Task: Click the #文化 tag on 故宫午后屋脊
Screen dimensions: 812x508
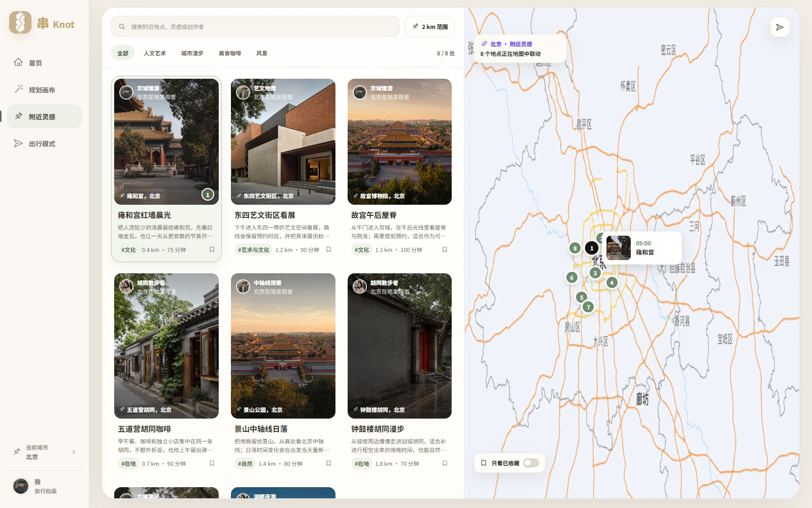Action: (x=362, y=250)
